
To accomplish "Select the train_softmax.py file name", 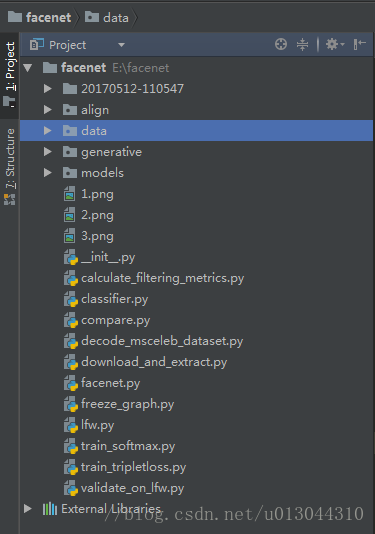I will [x=128, y=446].
